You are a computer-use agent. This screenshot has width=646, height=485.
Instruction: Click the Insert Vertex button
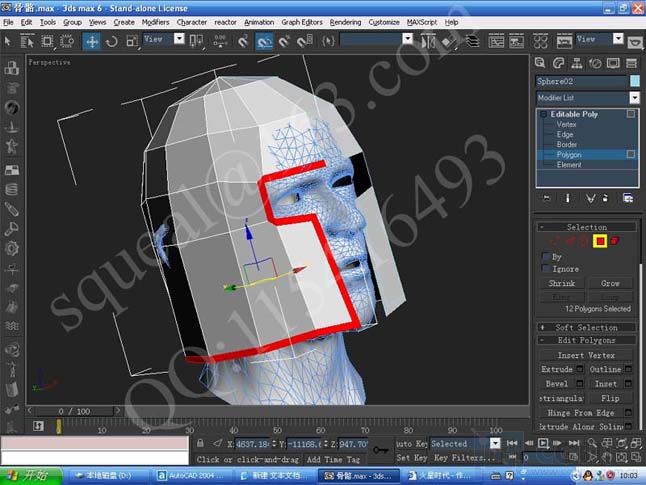tap(586, 355)
